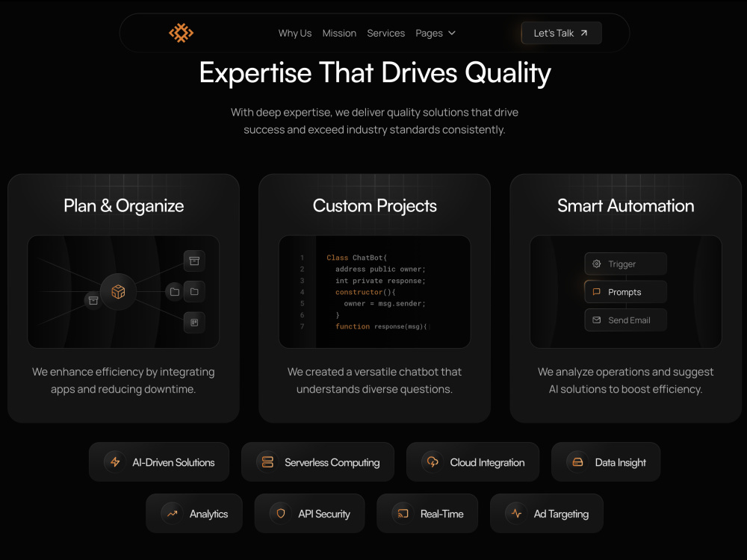Open the Pages nav menu
Image resolution: width=747 pixels, height=560 pixels.
coord(436,34)
